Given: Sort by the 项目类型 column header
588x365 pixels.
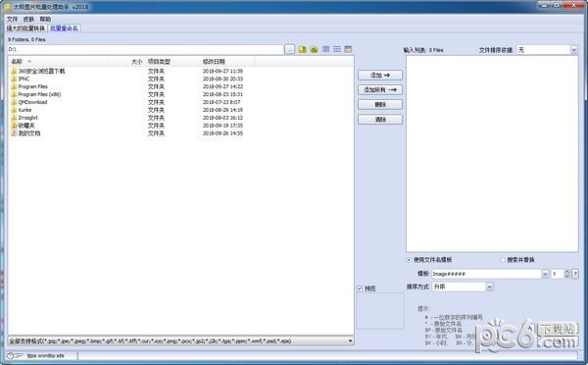Looking at the screenshot, I should [x=159, y=62].
